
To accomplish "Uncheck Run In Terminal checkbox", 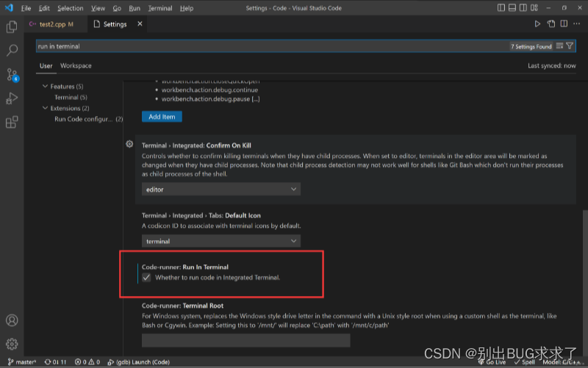I will (x=146, y=278).
